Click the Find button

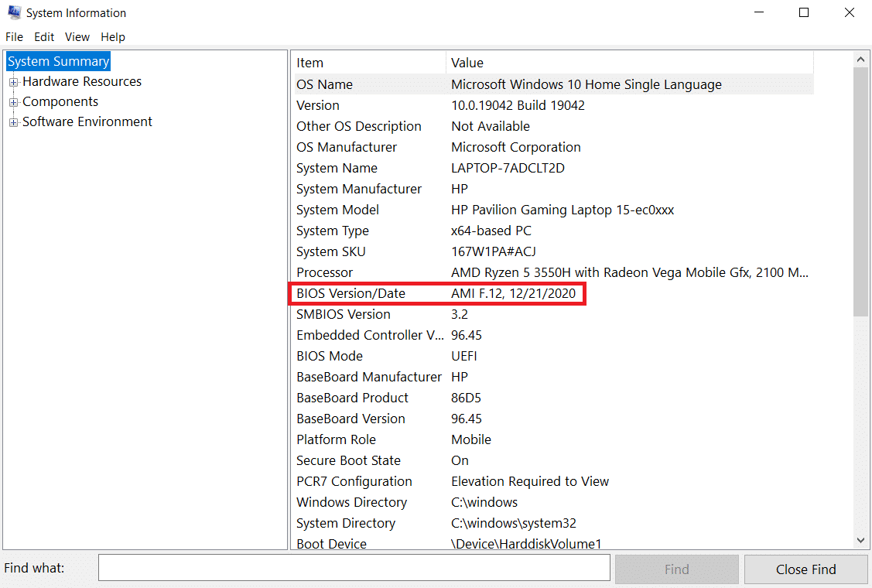676,569
